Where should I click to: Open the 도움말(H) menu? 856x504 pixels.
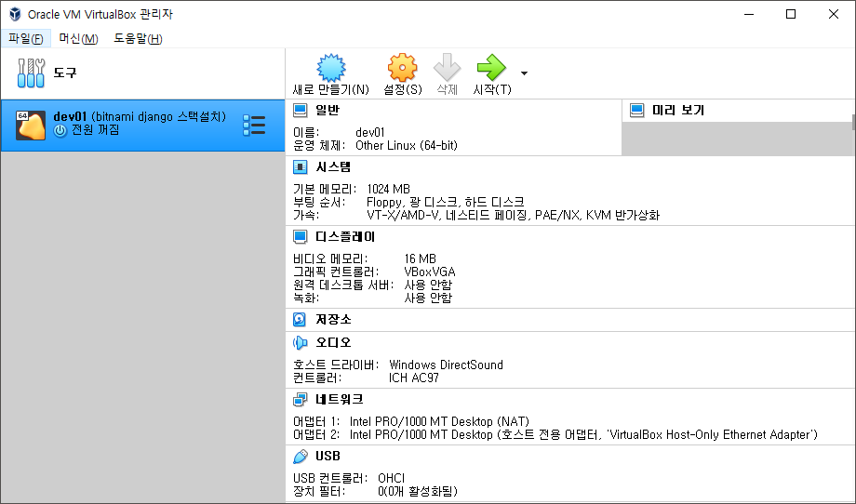tap(138, 39)
